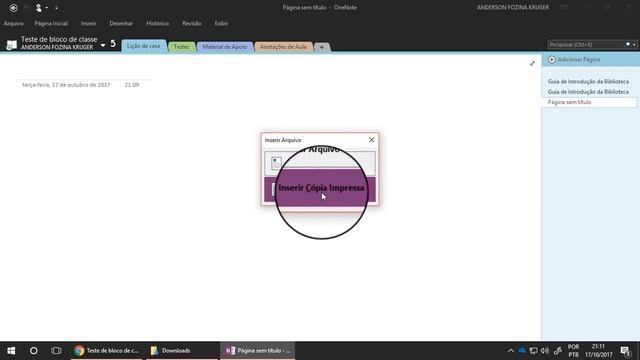The width and height of the screenshot is (640, 360).
Task: Open the Histórico ribbon tab
Action: pyautogui.click(x=158, y=24)
